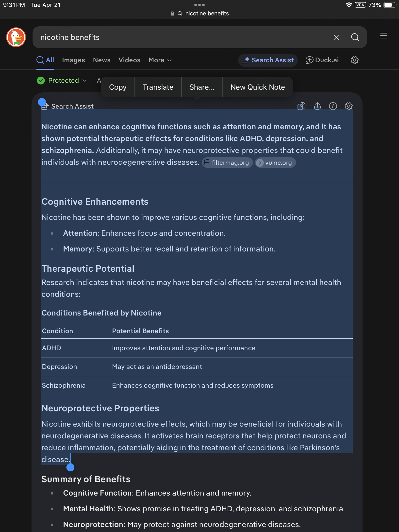Screen dimensions: 399x532
Task: Tap the DuckDuckGo logo icon
Action: 16,37
